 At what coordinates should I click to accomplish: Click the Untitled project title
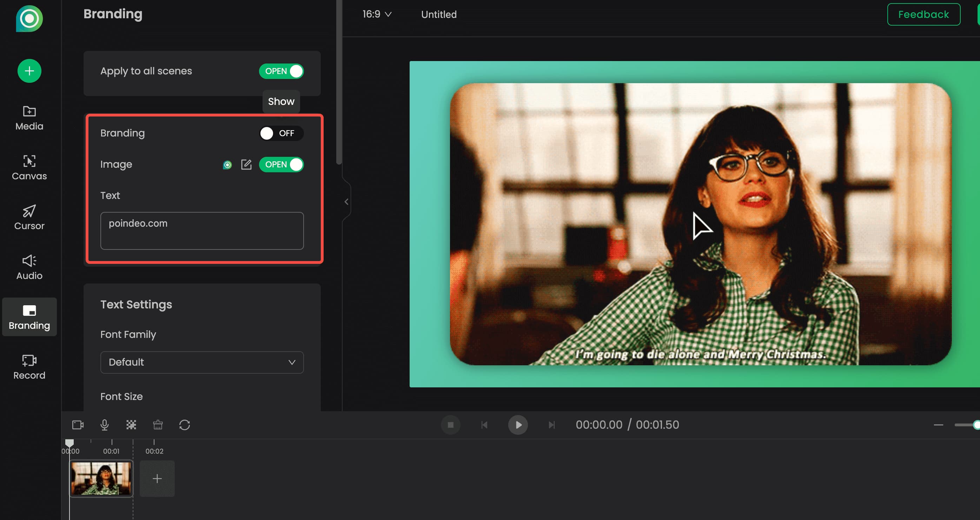click(x=439, y=14)
